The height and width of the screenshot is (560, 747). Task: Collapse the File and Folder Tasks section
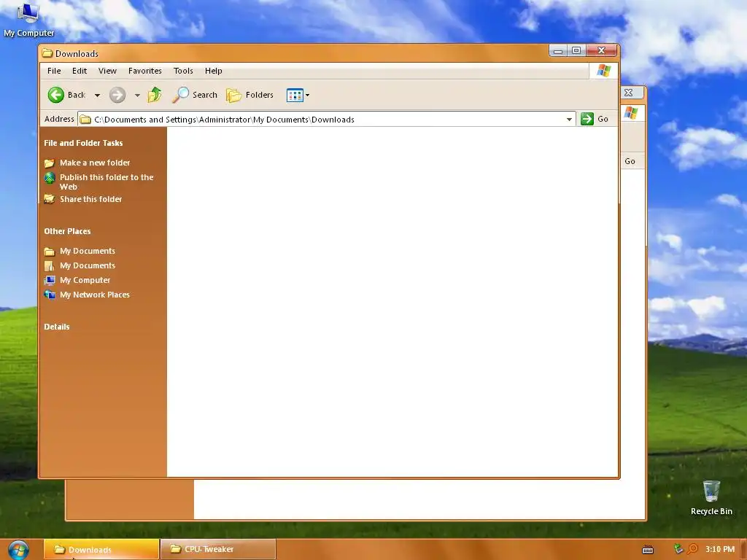pos(83,143)
